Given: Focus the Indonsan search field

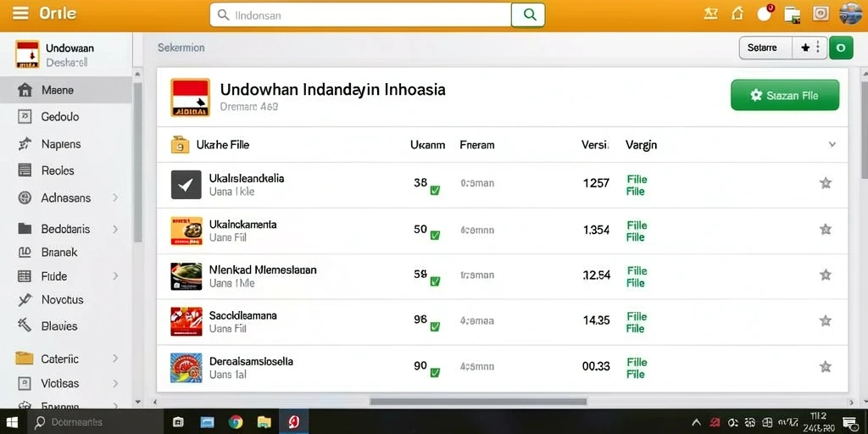Looking at the screenshot, I should [x=360, y=15].
